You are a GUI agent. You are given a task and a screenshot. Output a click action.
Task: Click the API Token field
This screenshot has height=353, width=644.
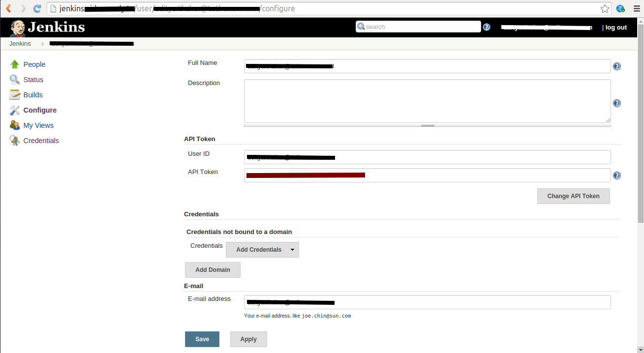coord(428,176)
